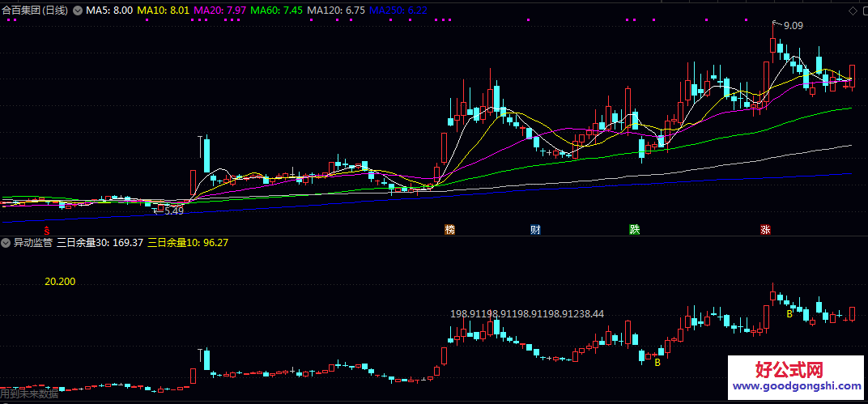Screen dimensions: 868x404
Task: Click the green MA60 legend label
Action: click(x=277, y=11)
